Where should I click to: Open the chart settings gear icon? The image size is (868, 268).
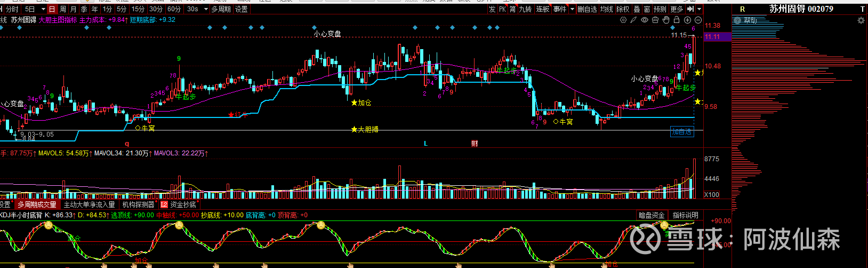(x=623, y=20)
